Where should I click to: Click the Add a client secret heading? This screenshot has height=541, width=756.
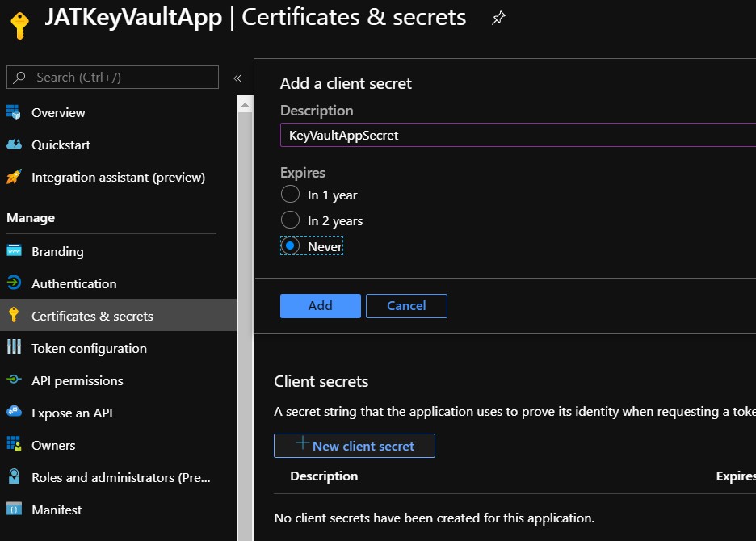click(346, 83)
